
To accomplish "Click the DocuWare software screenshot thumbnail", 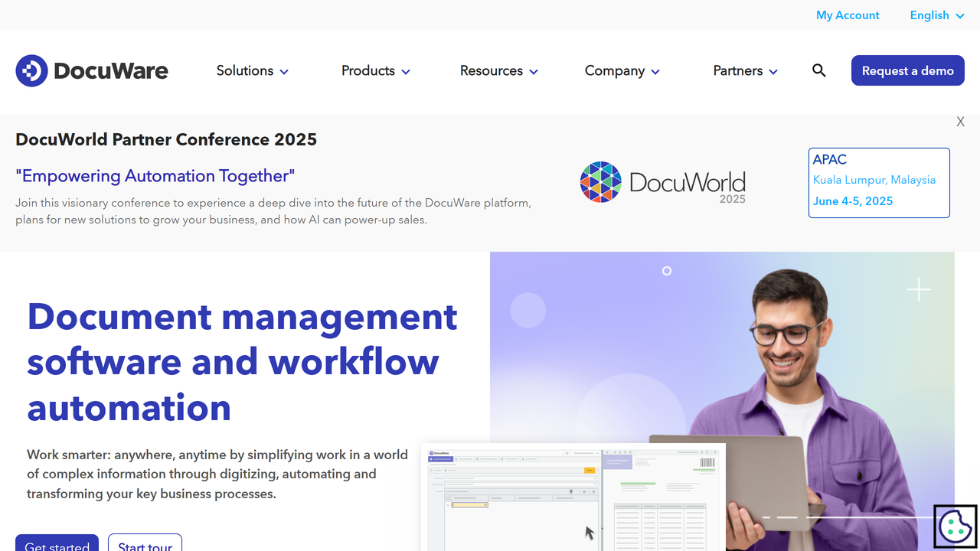I will [573, 496].
